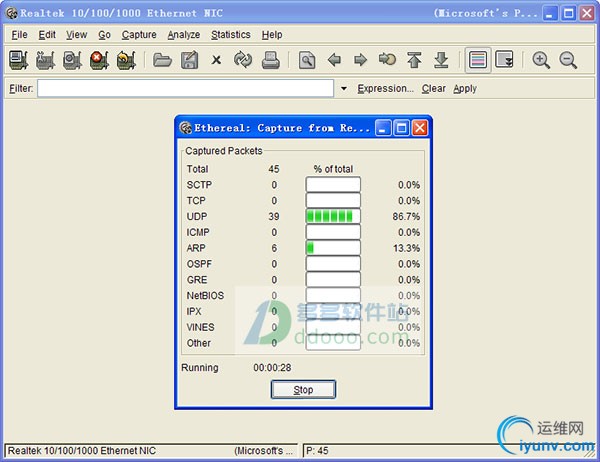Select the ARP progress bar
The height and width of the screenshot is (462, 600).
[x=333, y=248]
